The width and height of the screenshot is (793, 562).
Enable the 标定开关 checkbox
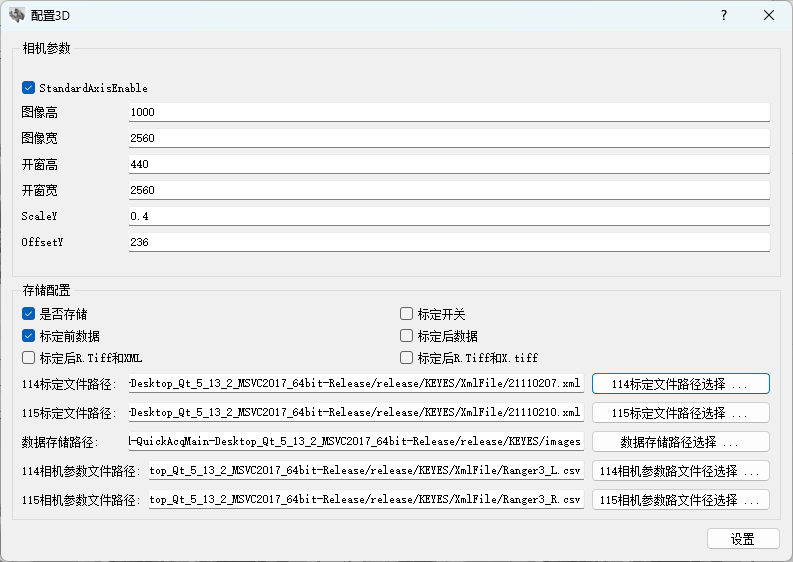pos(407,314)
